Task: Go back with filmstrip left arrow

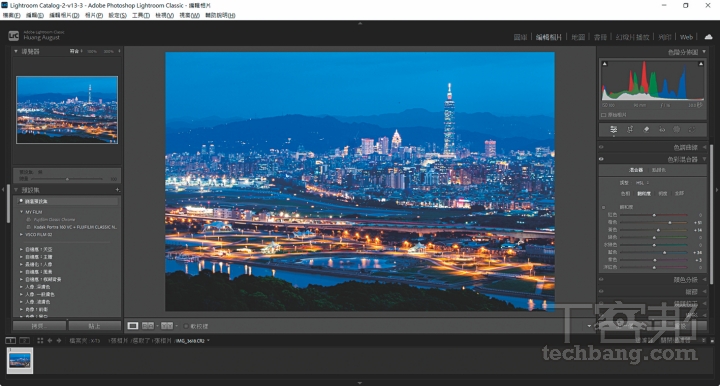Action: pyautogui.click(x=50, y=341)
